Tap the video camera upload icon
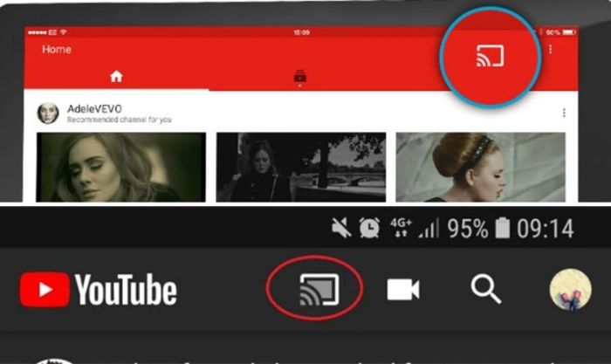 403,290
